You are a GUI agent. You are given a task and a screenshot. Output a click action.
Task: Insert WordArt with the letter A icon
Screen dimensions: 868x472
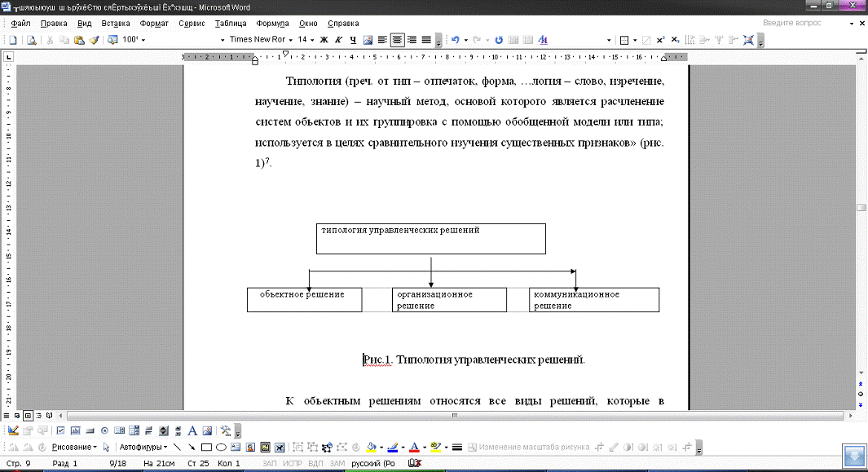192,430
